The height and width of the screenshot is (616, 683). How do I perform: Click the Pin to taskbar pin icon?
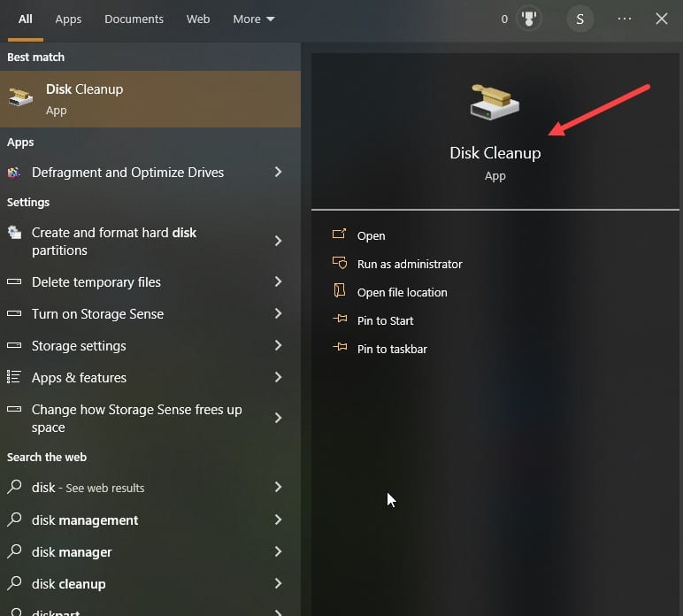pos(340,347)
